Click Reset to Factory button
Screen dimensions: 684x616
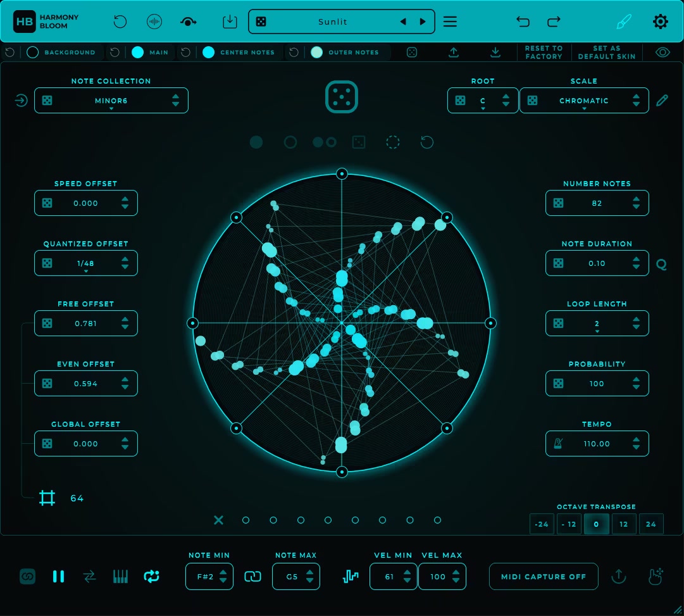click(x=544, y=53)
